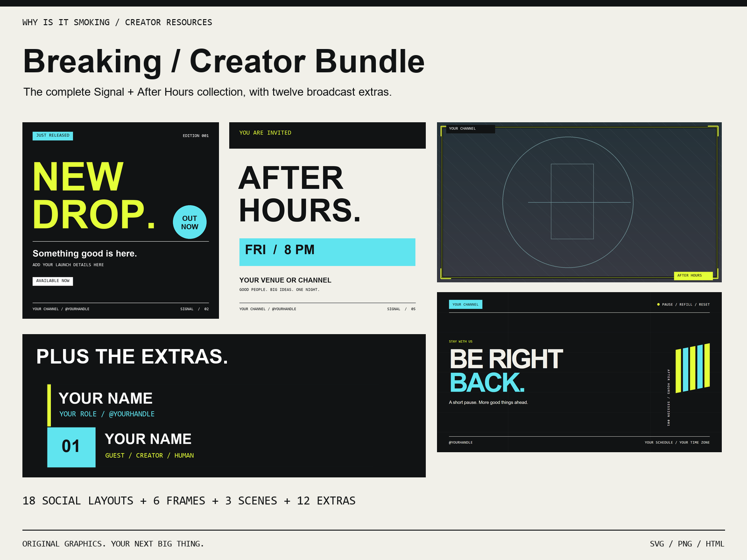Screen dimensions: 747x560
Task: Click the 'WHY IS IT SMOKING / CREATOR RESOURCES' header
Action: click(117, 22)
